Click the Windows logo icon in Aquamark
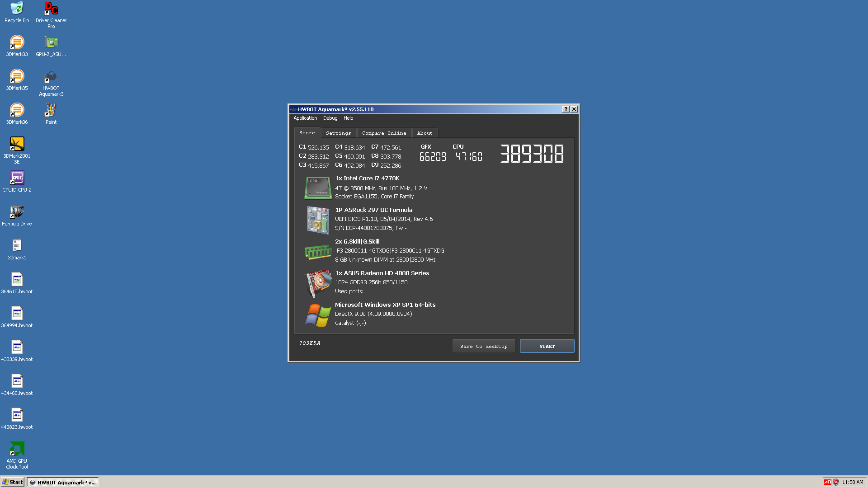This screenshot has width=868, height=488. [318, 315]
